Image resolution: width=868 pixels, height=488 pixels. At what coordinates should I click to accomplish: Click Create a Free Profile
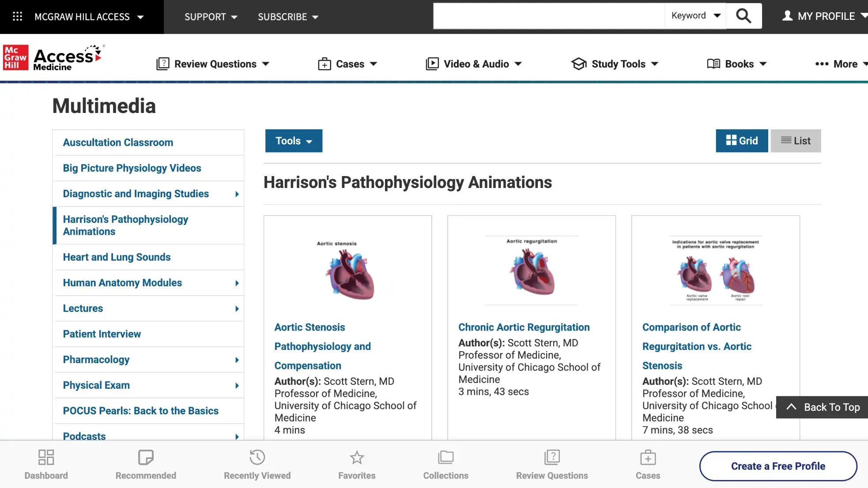[777, 465]
